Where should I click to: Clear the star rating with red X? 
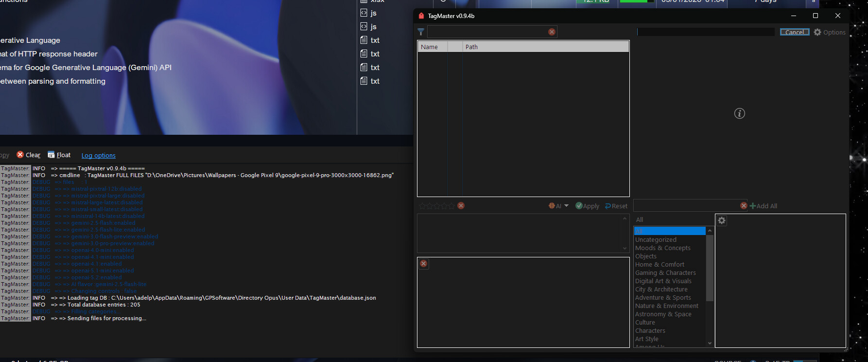tap(461, 206)
